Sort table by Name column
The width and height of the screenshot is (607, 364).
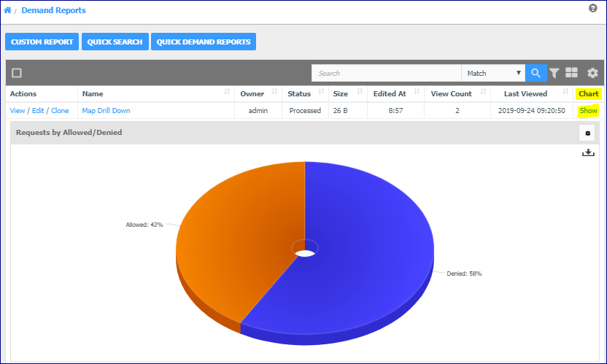[227, 91]
